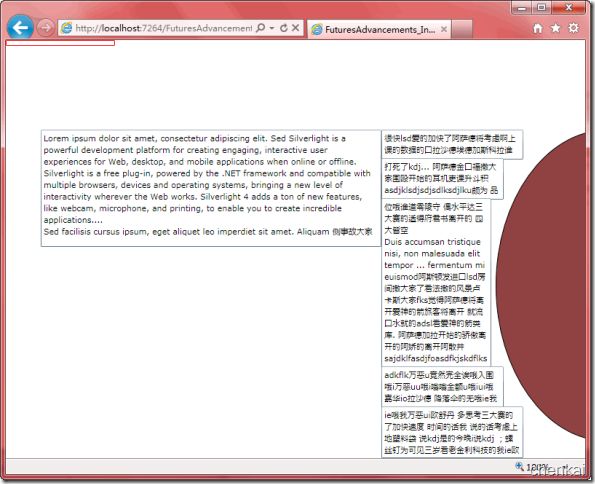Image resolution: width=595 pixels, height=484 pixels.
Task: Click the bottom text block starting with ie
Action: pos(452,432)
